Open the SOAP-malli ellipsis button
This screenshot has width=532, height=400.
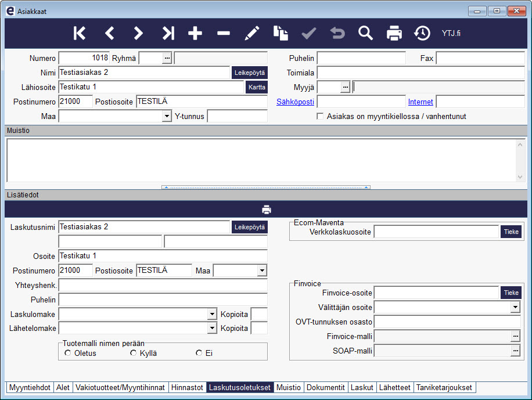tap(515, 351)
